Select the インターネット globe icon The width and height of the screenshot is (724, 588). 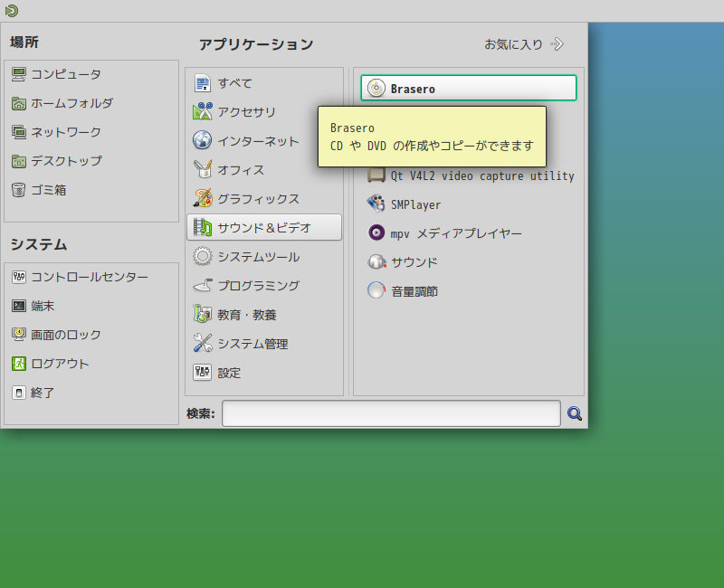pyautogui.click(x=202, y=141)
